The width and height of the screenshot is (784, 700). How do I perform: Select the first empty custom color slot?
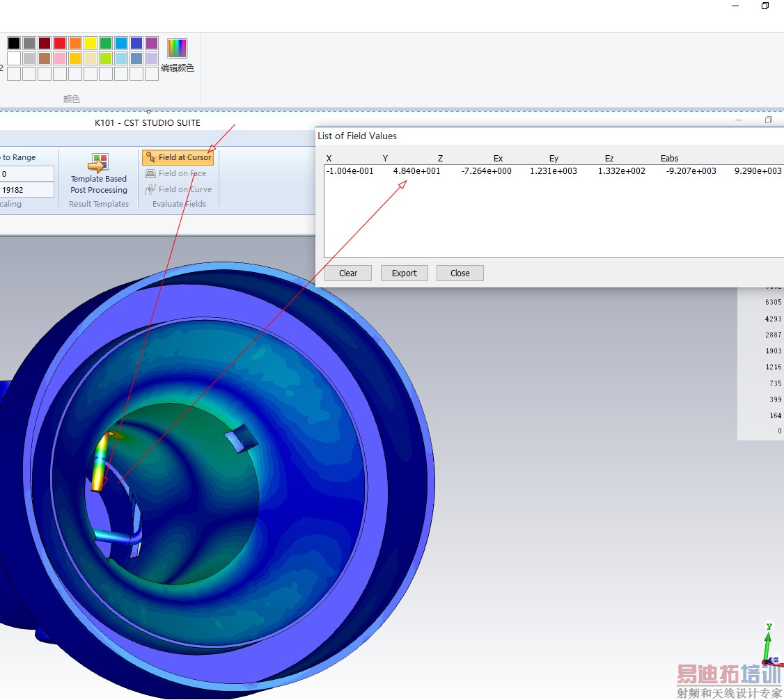tap(14, 74)
